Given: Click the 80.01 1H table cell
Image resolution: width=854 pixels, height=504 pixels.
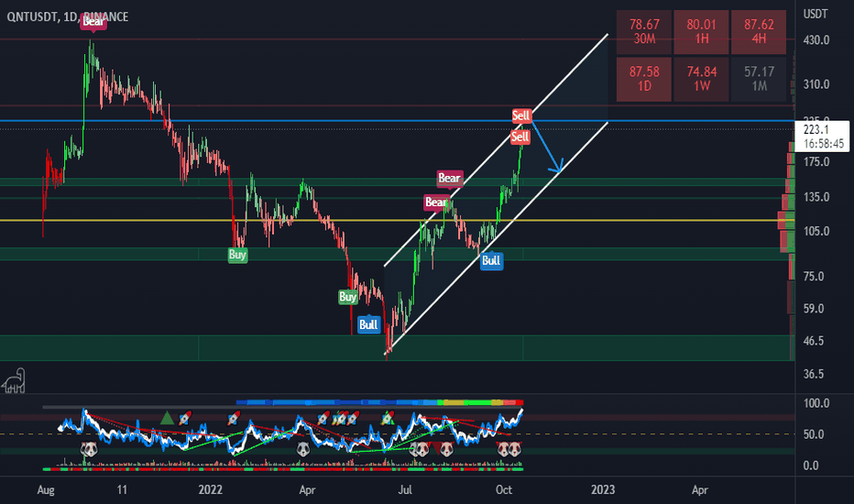Looking at the screenshot, I should [702, 31].
